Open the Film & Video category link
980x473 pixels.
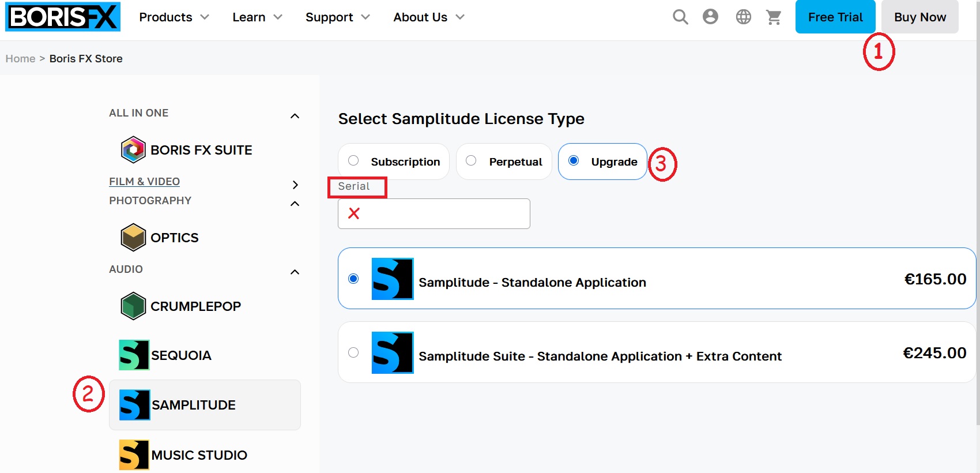(x=144, y=182)
